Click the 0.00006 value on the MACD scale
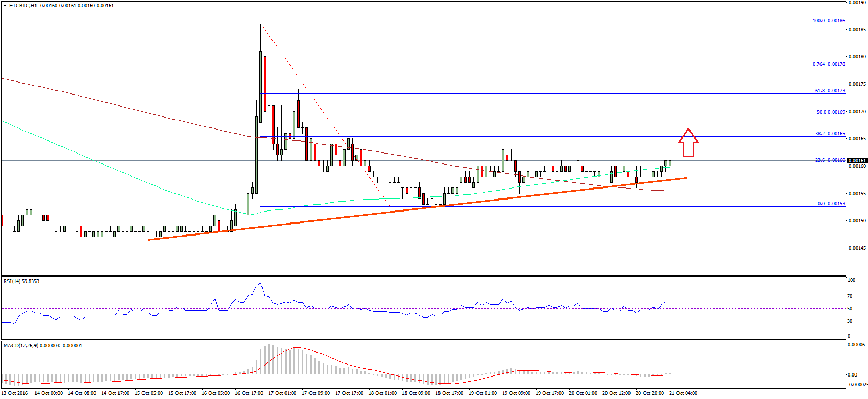 tap(856, 345)
